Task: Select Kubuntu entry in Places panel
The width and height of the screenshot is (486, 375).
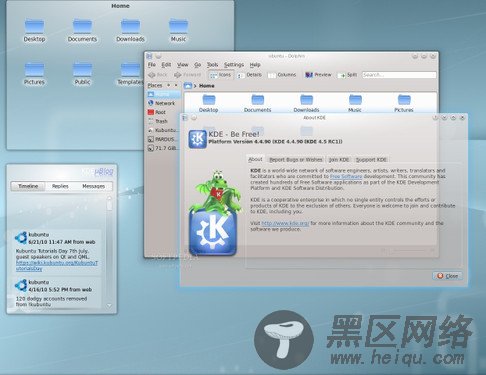Action: tap(162, 130)
